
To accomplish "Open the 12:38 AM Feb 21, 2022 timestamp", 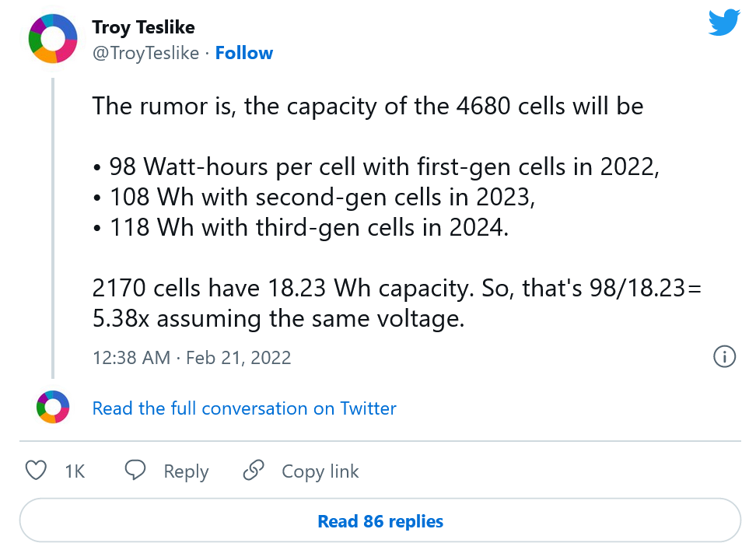I will coord(191,358).
